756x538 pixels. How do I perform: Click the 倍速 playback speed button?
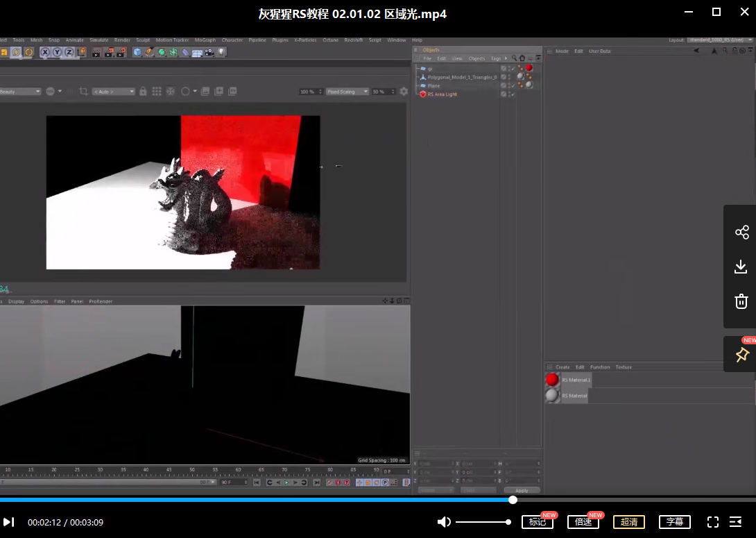tap(583, 522)
